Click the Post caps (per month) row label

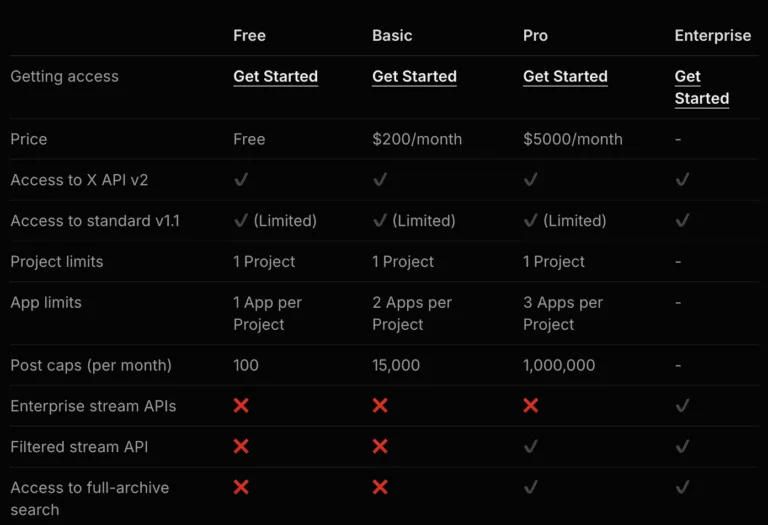click(x=91, y=365)
